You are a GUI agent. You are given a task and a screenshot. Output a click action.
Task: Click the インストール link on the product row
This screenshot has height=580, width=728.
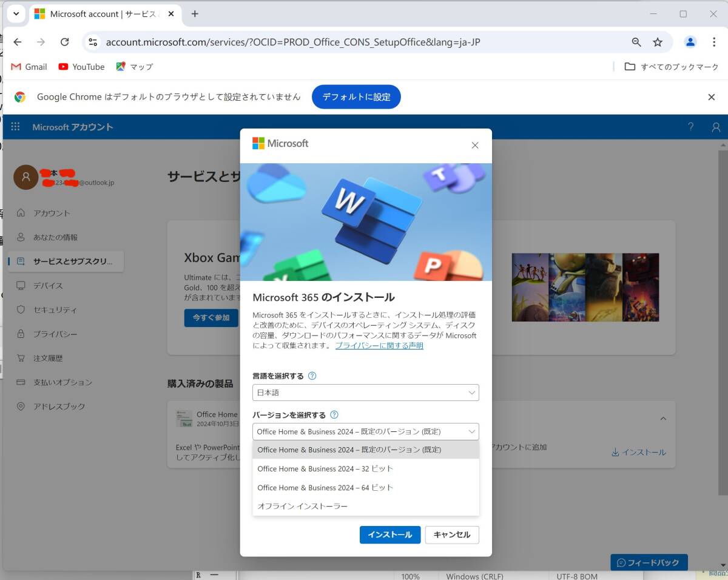coord(638,453)
